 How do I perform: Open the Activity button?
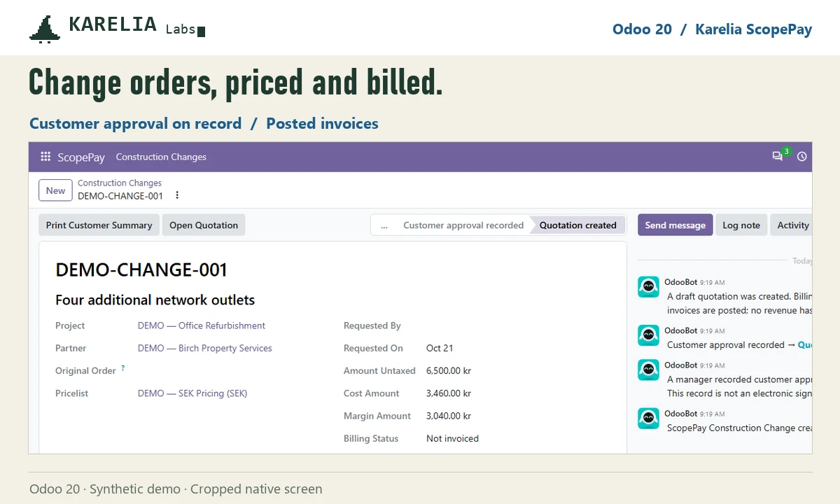(x=793, y=225)
